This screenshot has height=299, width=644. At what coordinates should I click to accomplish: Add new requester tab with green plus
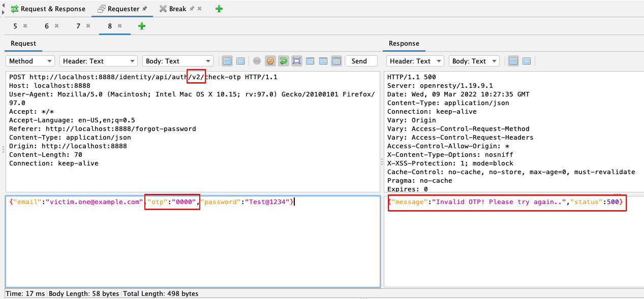point(142,26)
